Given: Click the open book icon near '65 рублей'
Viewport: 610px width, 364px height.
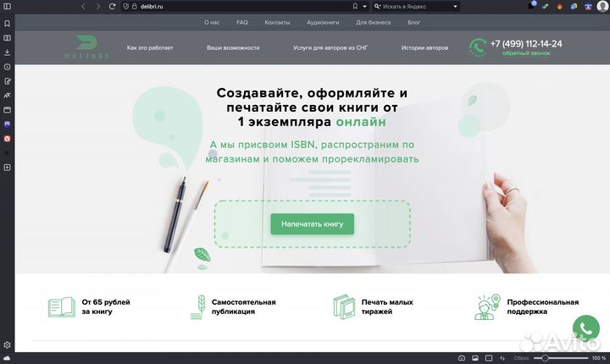Looking at the screenshot, I should click(62, 307).
